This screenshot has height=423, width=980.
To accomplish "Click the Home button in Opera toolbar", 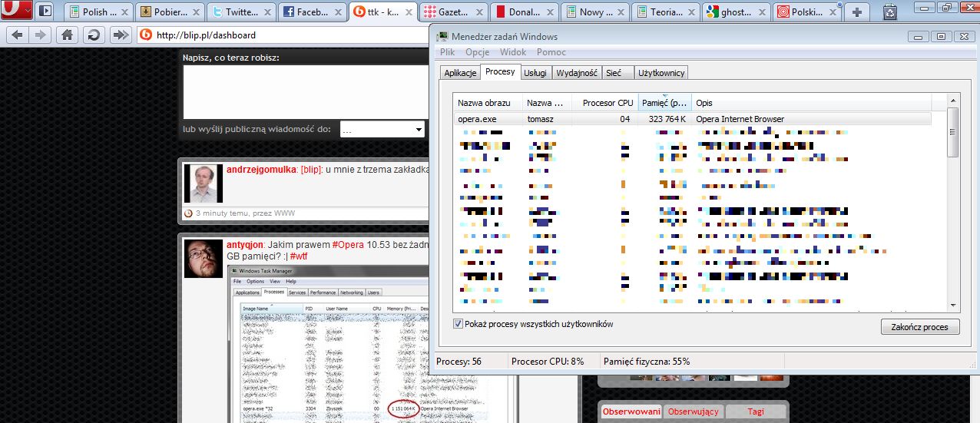I will (x=68, y=35).
